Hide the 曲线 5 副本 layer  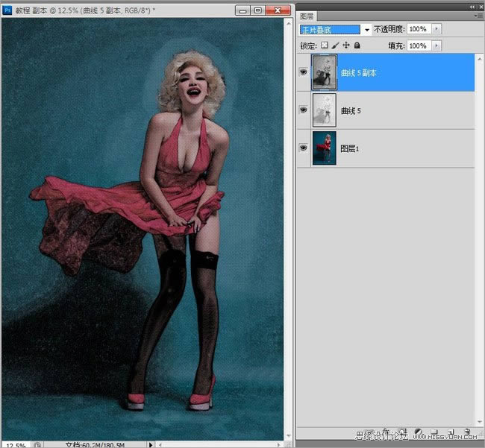tap(304, 72)
